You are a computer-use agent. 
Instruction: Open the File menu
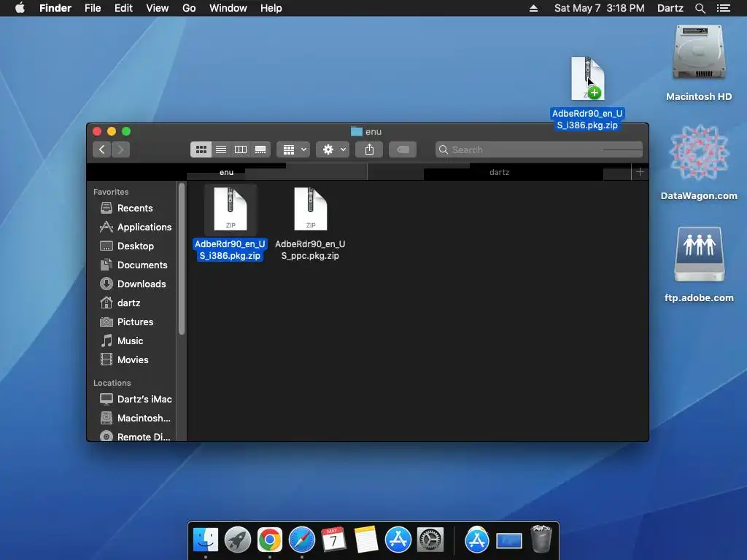(x=93, y=8)
